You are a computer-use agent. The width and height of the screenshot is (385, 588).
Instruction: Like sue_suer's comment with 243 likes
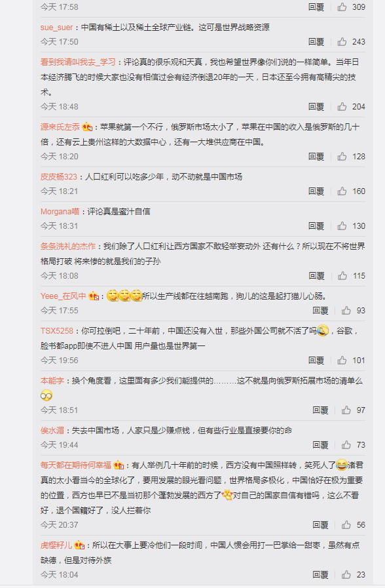pos(342,41)
